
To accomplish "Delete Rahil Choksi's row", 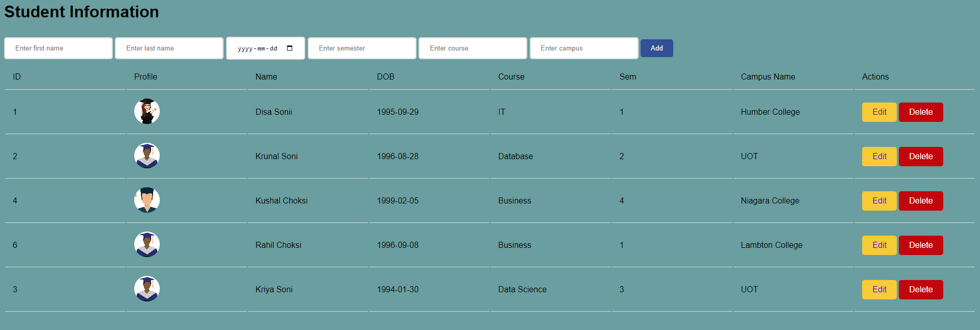I will tap(920, 245).
